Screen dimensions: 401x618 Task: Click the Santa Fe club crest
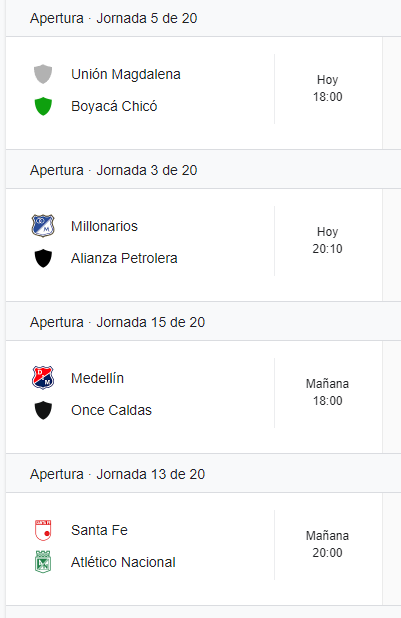coord(43,530)
